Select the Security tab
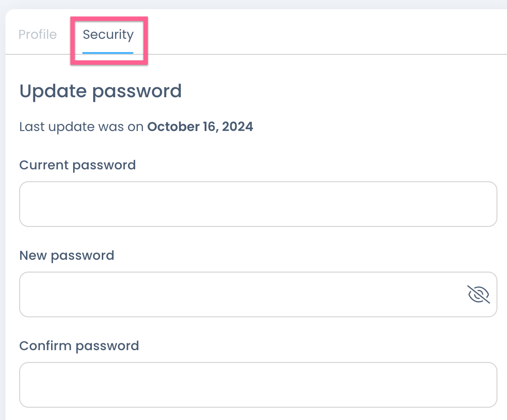 click(x=108, y=35)
